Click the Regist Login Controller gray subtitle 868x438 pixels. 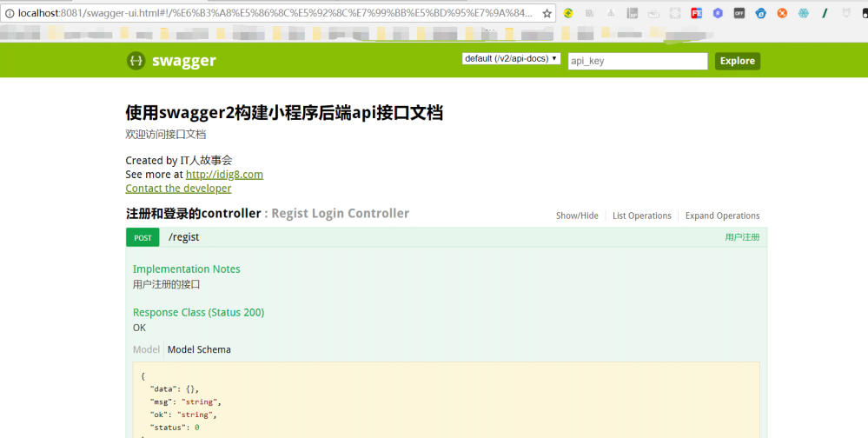(340, 213)
